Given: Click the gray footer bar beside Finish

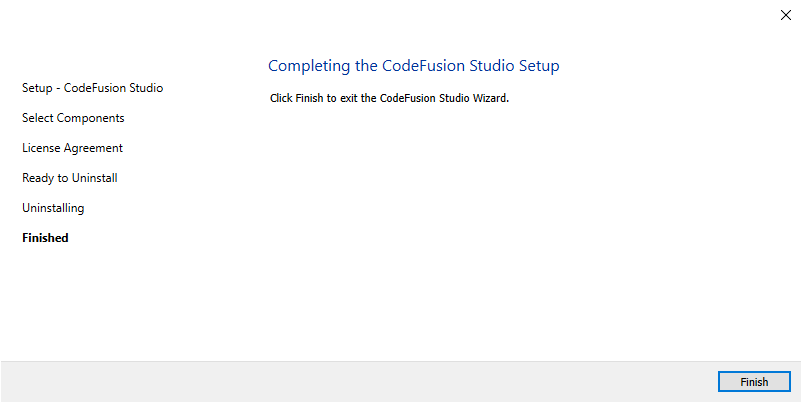Looking at the screenshot, I should (x=358, y=382).
